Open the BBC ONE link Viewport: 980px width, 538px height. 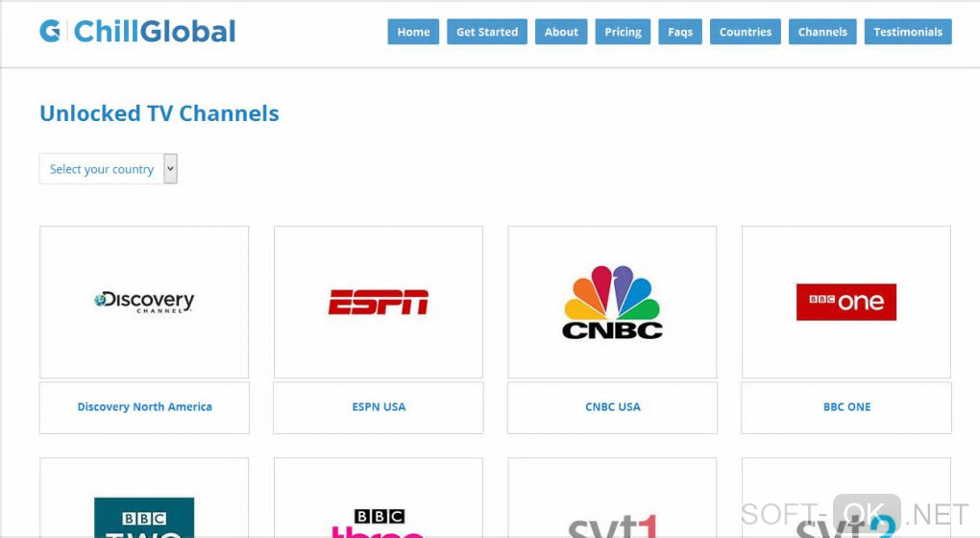pyautogui.click(x=846, y=407)
